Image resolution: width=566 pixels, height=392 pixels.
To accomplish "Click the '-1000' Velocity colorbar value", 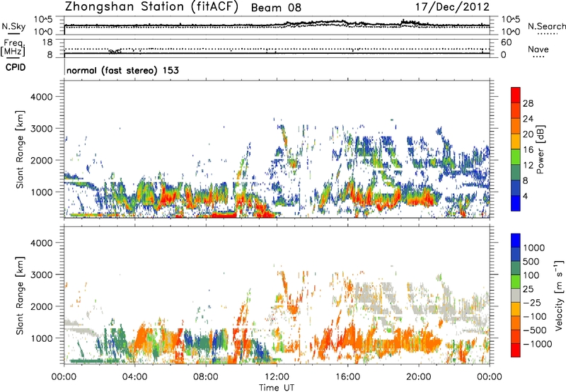I will tap(538, 344).
